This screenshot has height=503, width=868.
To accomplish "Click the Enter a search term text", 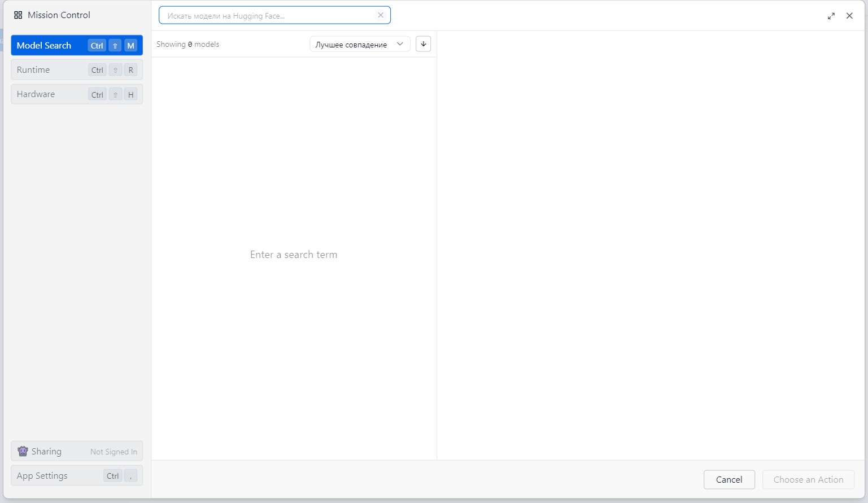I will 294,255.
